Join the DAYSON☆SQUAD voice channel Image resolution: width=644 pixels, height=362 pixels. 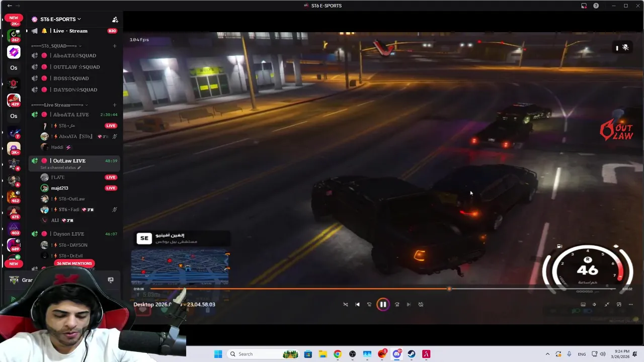[73, 89]
